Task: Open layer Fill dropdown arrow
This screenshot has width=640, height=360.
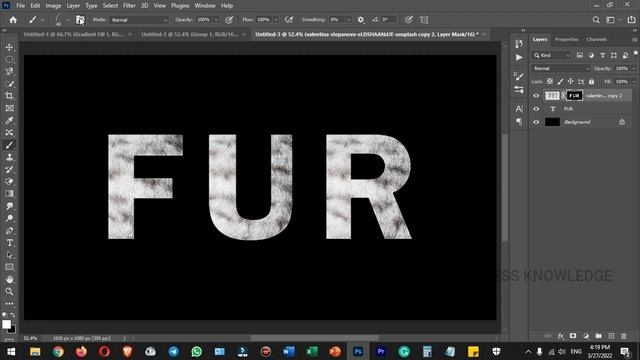Action: 634,82
